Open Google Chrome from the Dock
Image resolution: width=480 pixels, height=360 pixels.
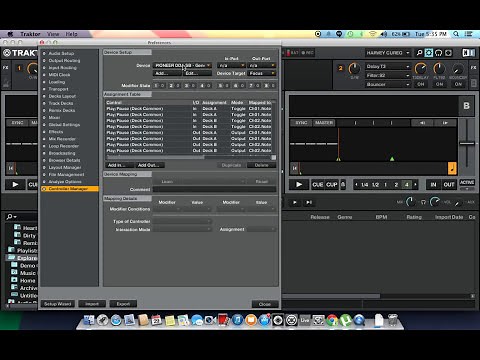(x=332, y=320)
